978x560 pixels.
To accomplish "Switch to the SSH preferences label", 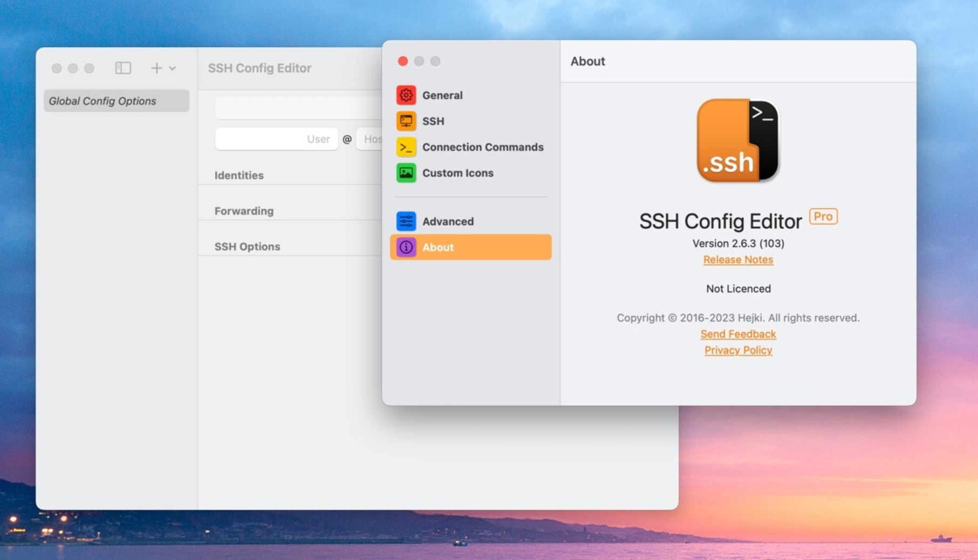I will point(433,121).
